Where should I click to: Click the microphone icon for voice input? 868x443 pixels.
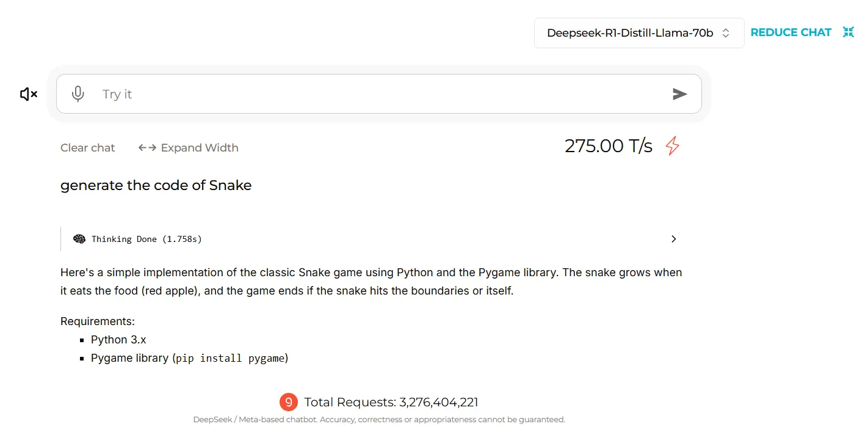click(78, 94)
